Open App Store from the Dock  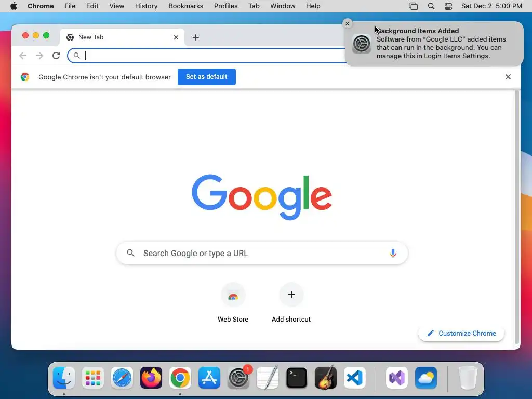[x=209, y=378]
